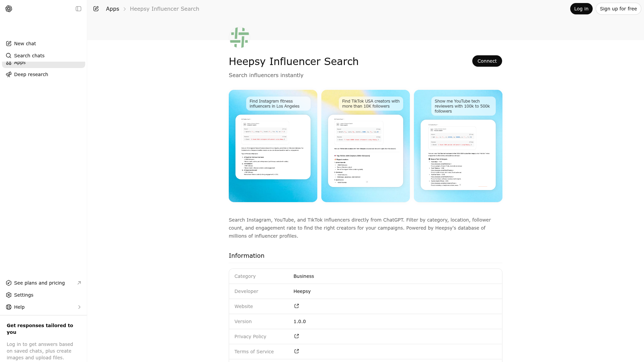Click Search influencers instantly subtitle
The image size is (644, 362).
266,75
